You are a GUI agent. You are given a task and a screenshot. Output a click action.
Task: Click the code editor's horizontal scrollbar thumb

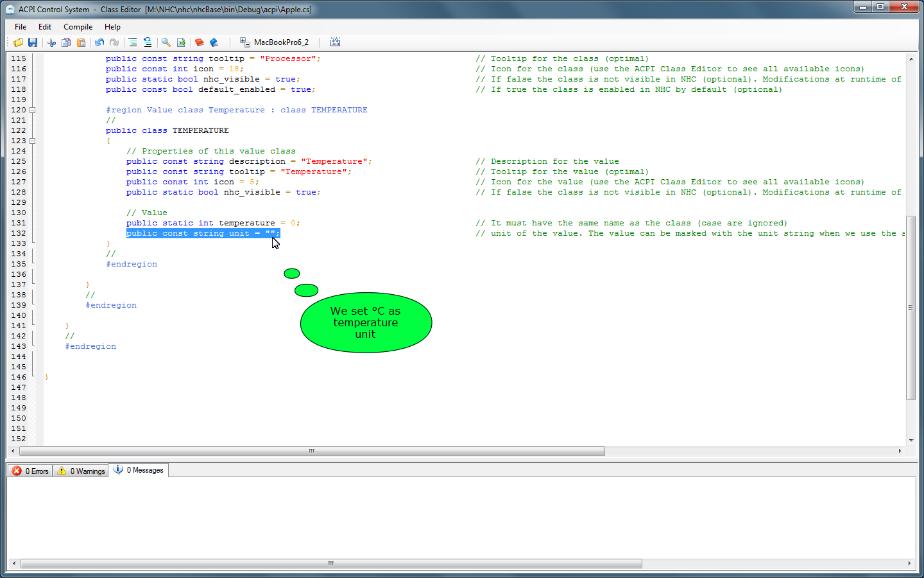tap(312, 451)
